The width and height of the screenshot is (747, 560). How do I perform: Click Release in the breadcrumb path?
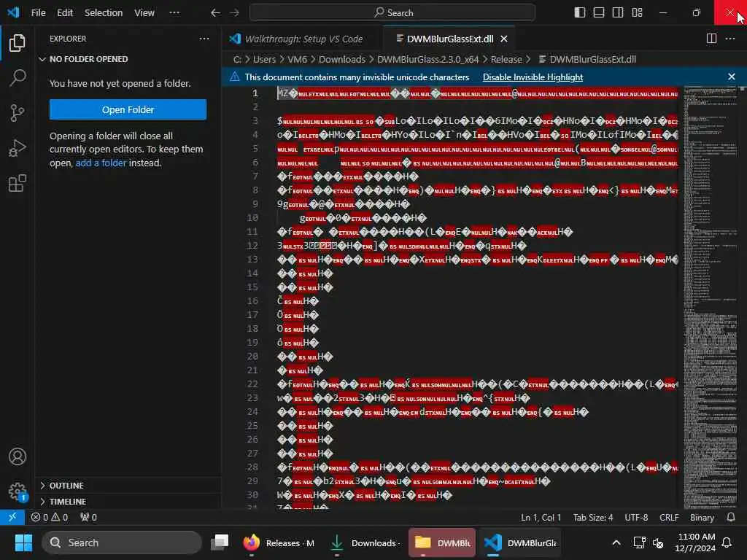506,59
